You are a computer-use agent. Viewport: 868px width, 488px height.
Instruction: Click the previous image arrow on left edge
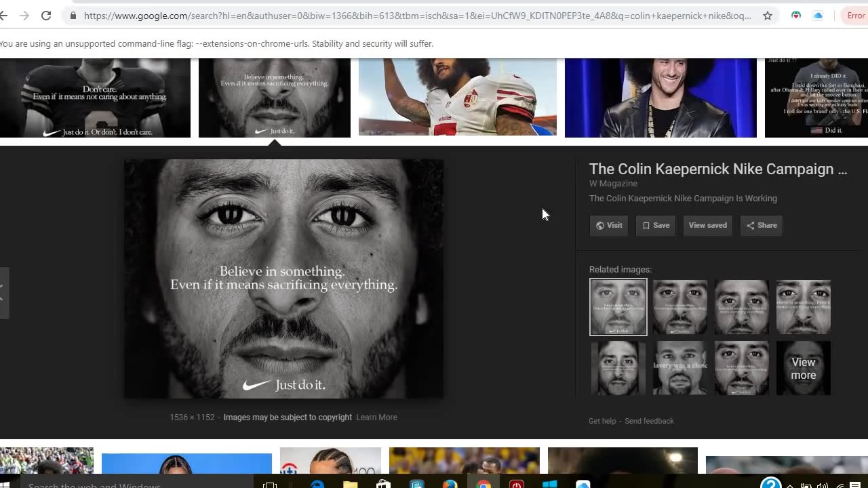point(3,293)
